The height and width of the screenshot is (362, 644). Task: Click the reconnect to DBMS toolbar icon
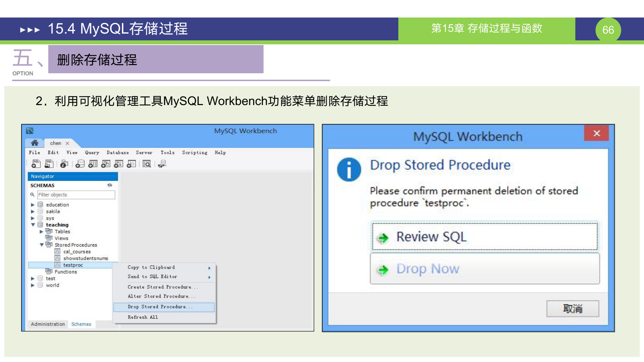click(x=162, y=164)
